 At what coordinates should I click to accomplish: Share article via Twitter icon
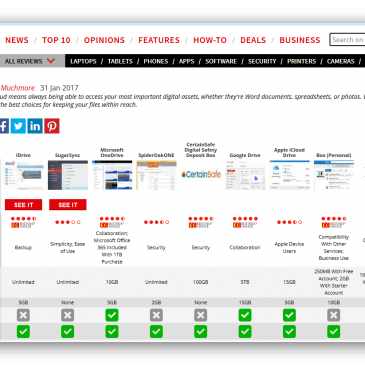pyautogui.click(x=18, y=126)
